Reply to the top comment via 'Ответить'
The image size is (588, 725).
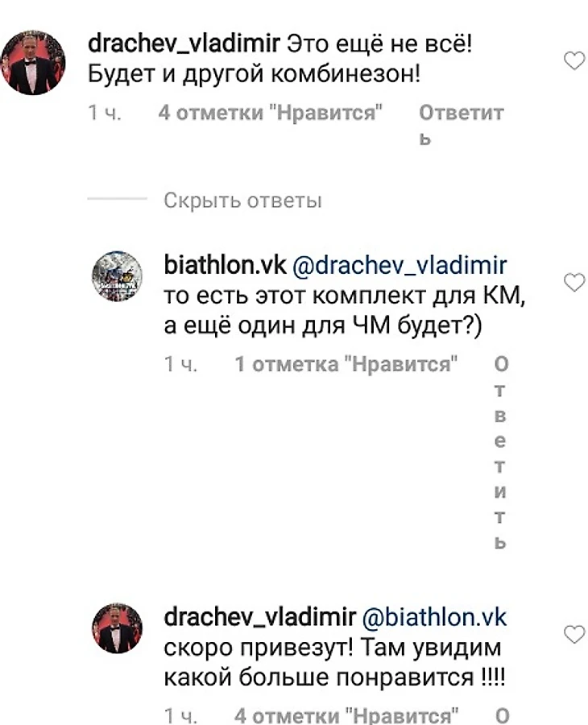click(461, 125)
